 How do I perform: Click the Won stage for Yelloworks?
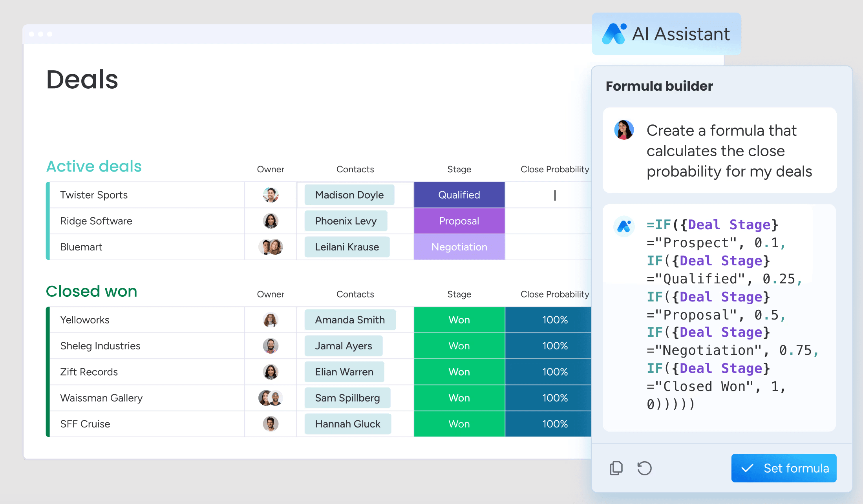tap(459, 320)
